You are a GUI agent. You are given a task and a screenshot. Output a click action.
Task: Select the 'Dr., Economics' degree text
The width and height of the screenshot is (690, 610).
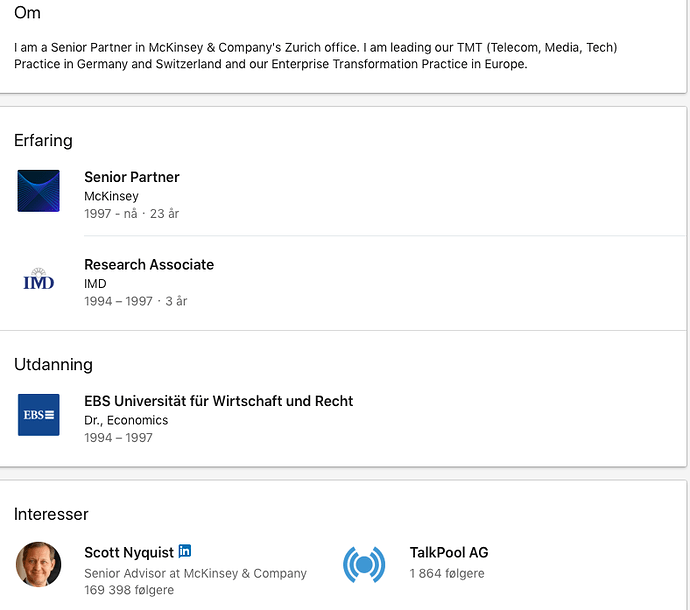click(x=126, y=420)
